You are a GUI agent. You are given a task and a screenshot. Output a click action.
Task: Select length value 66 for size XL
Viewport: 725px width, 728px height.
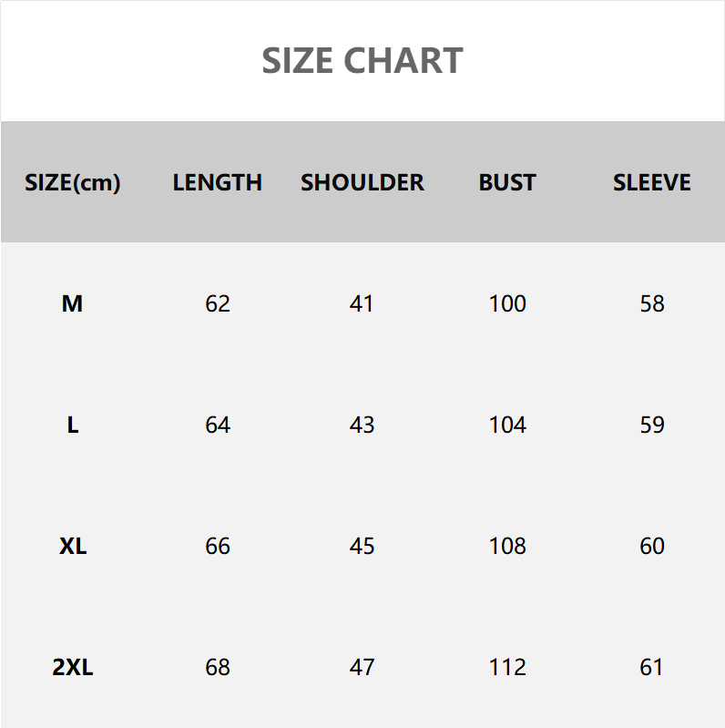218,546
